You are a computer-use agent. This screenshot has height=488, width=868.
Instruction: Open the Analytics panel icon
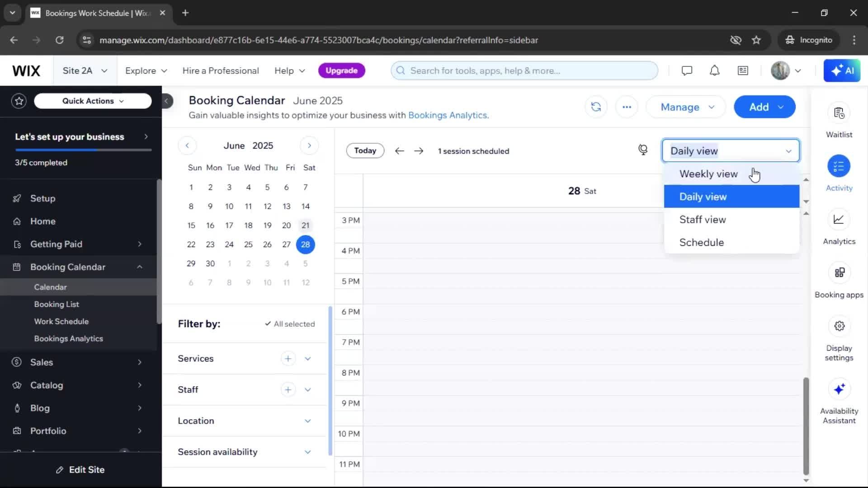(839, 220)
